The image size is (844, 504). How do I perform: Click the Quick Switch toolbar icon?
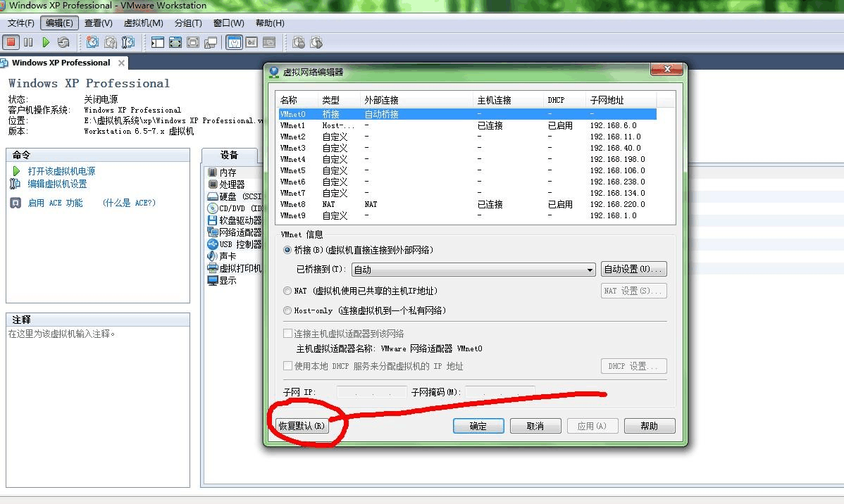193,42
